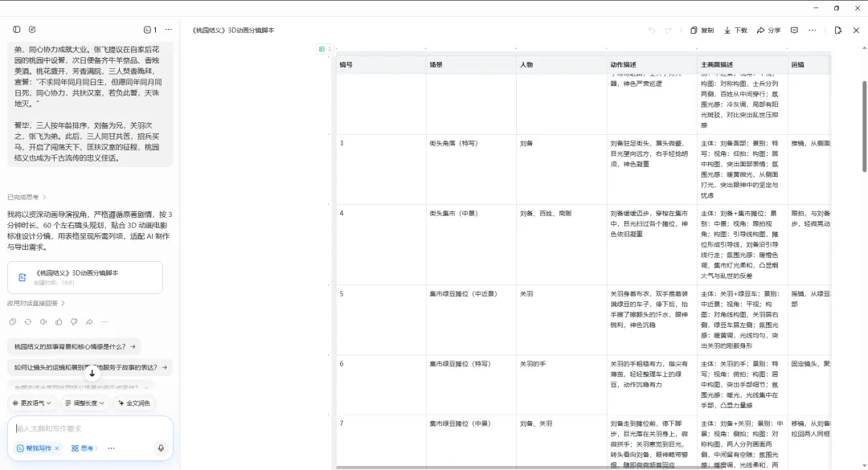This screenshot has height=470, width=868.
Task: Focus the 输入主题和写作要求 input field
Action: [x=90, y=428]
